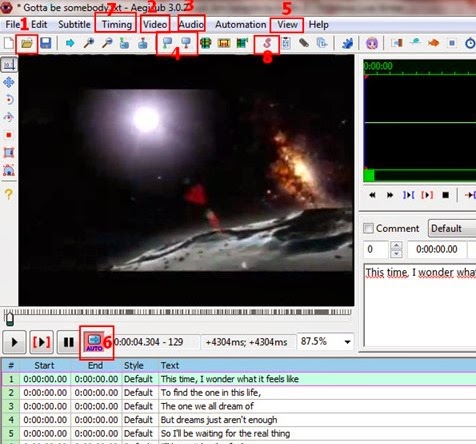Launch ASSDraw drawing tool

tap(372, 43)
